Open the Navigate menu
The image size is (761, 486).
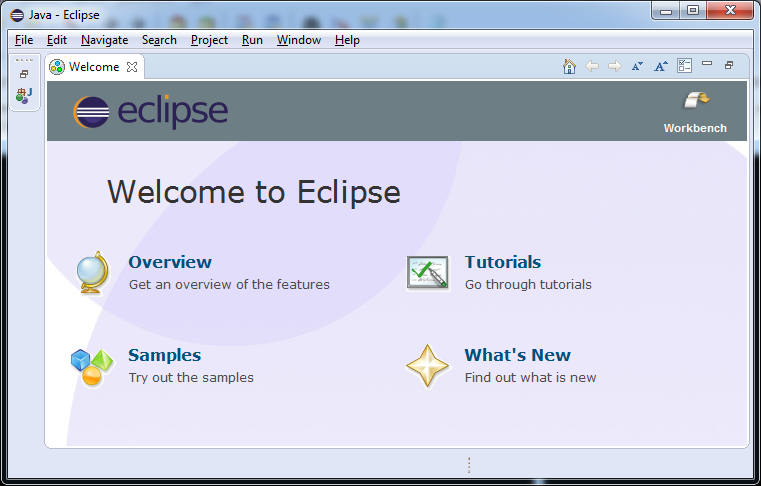click(104, 40)
